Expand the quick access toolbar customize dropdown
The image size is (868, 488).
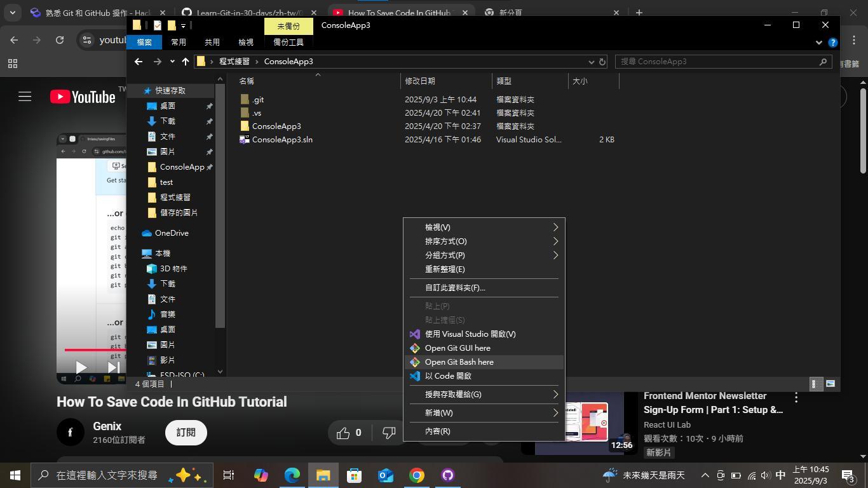184,25
